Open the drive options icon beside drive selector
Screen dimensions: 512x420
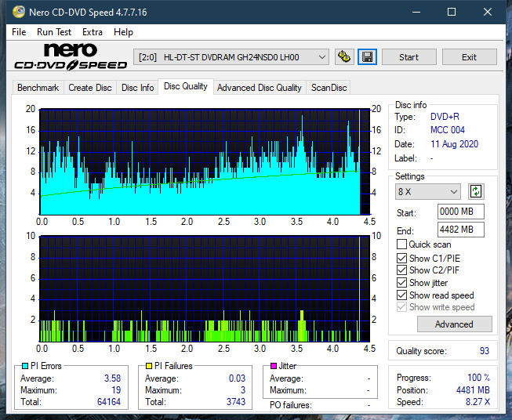click(x=344, y=57)
